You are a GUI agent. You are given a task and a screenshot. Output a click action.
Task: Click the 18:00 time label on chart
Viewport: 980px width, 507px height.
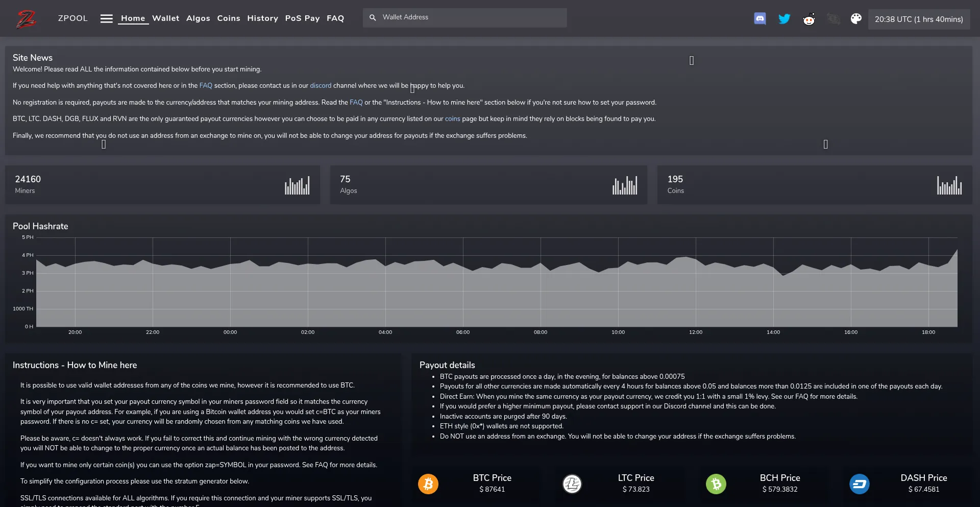pos(928,332)
